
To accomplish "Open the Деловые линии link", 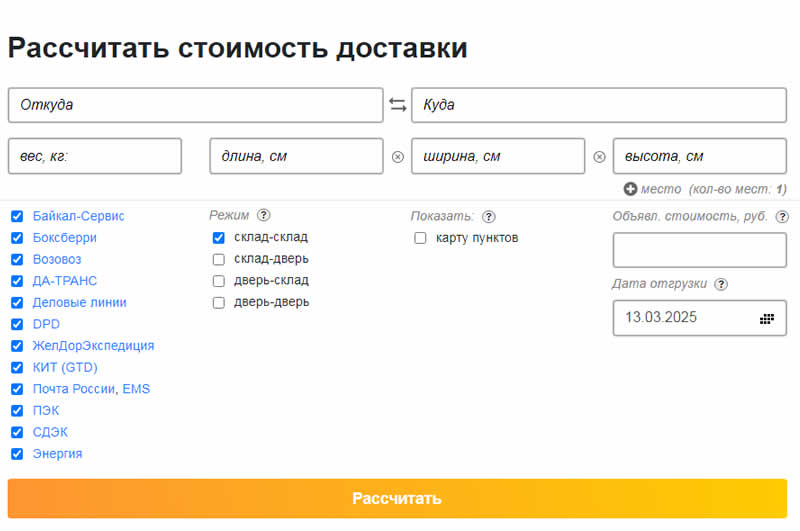I will [x=80, y=302].
